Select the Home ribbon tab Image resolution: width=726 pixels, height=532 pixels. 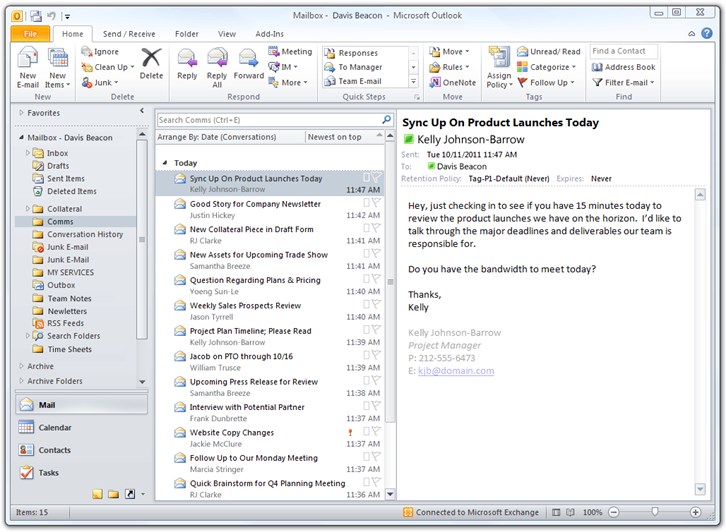pyautogui.click(x=73, y=34)
